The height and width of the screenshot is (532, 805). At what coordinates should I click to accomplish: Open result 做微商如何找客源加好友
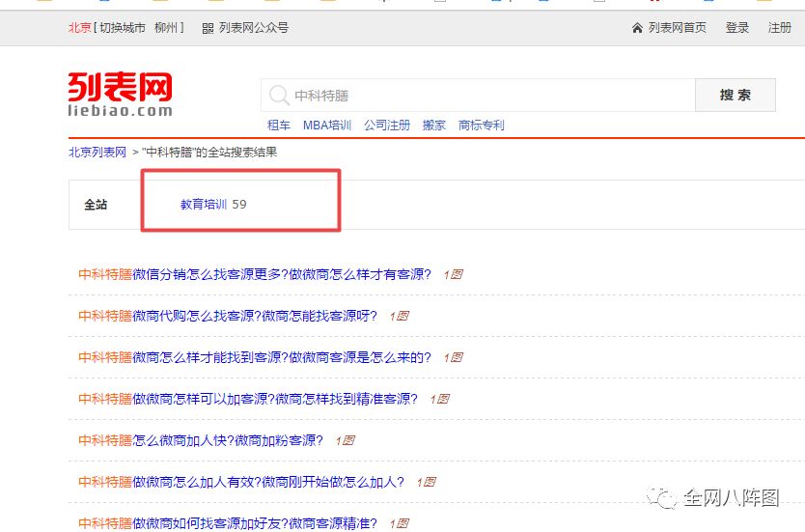(228, 523)
